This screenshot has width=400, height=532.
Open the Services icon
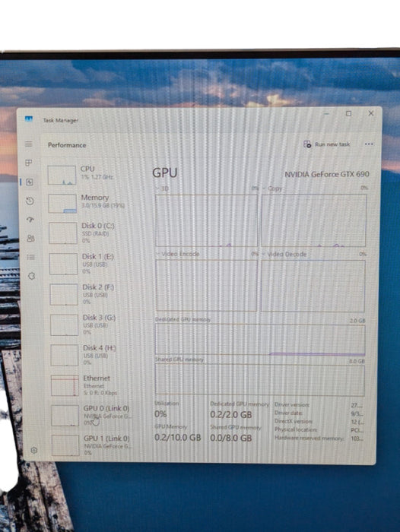pos(32,276)
